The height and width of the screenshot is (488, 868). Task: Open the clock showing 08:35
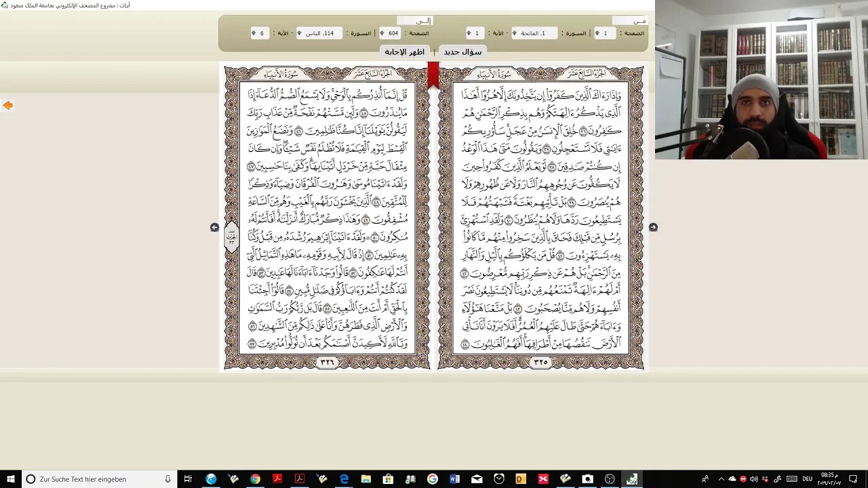tap(829, 479)
